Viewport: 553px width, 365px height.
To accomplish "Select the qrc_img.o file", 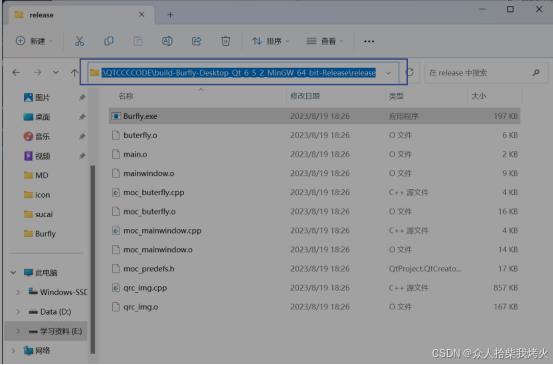I will click(315, 306).
